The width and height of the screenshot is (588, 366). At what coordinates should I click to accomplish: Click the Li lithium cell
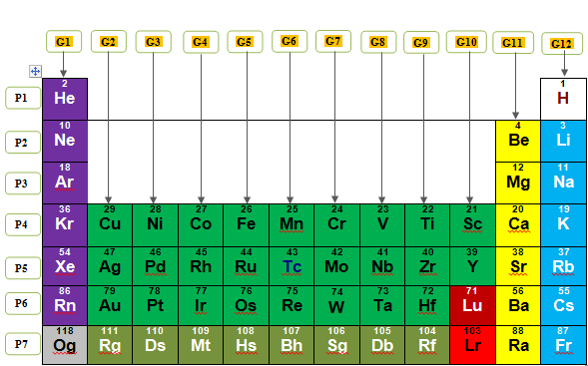(x=564, y=142)
